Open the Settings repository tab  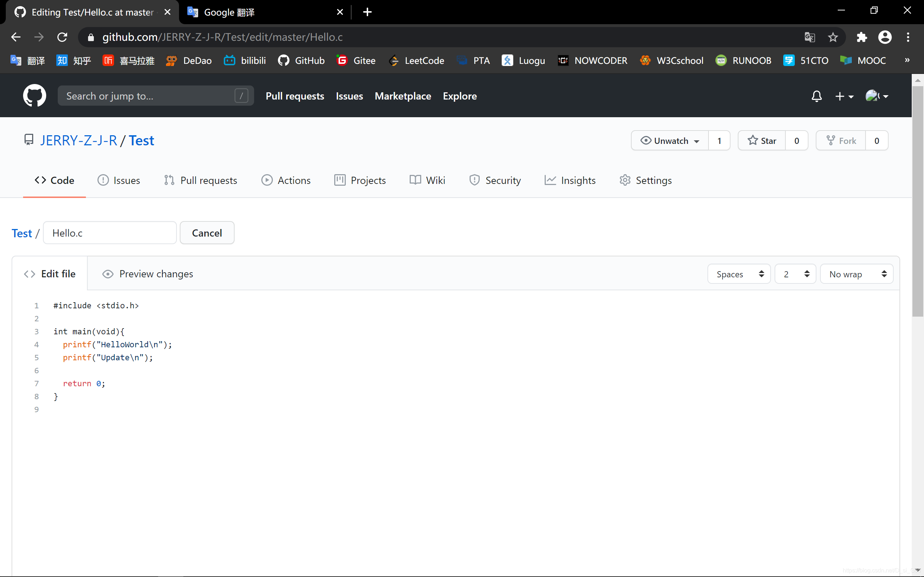(x=646, y=180)
